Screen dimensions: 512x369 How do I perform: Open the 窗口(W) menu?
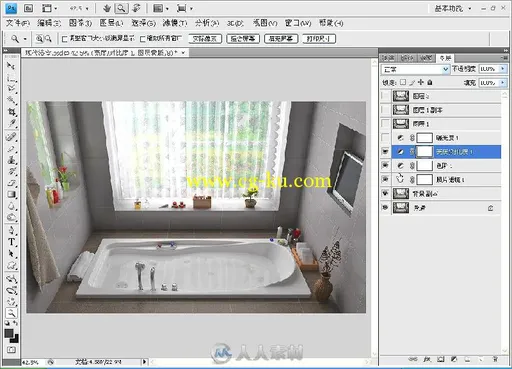pos(298,23)
